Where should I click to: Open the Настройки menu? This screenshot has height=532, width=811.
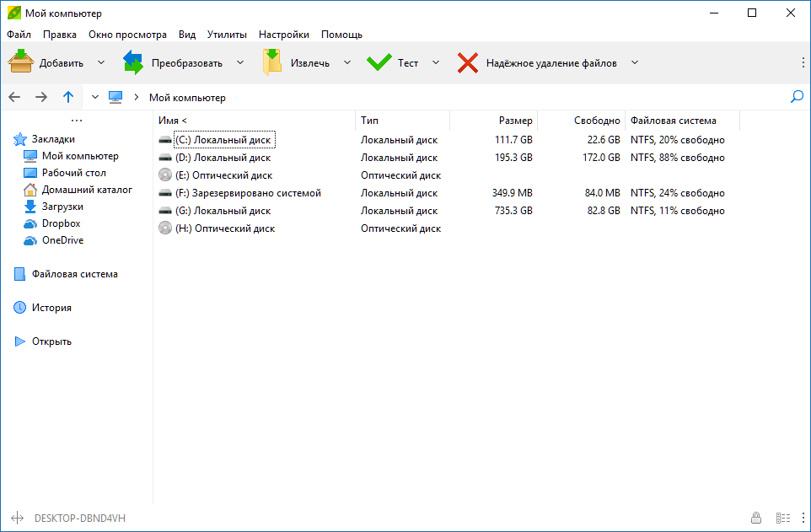click(284, 35)
